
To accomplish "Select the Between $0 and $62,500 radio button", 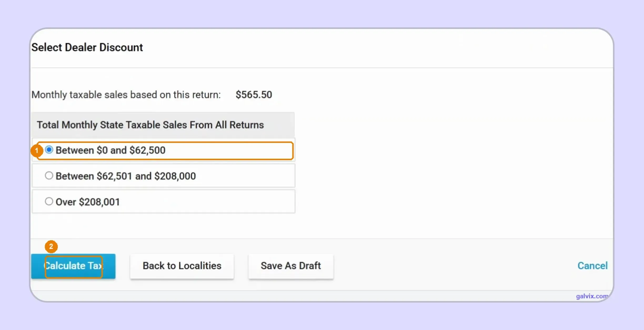I will 49,150.
